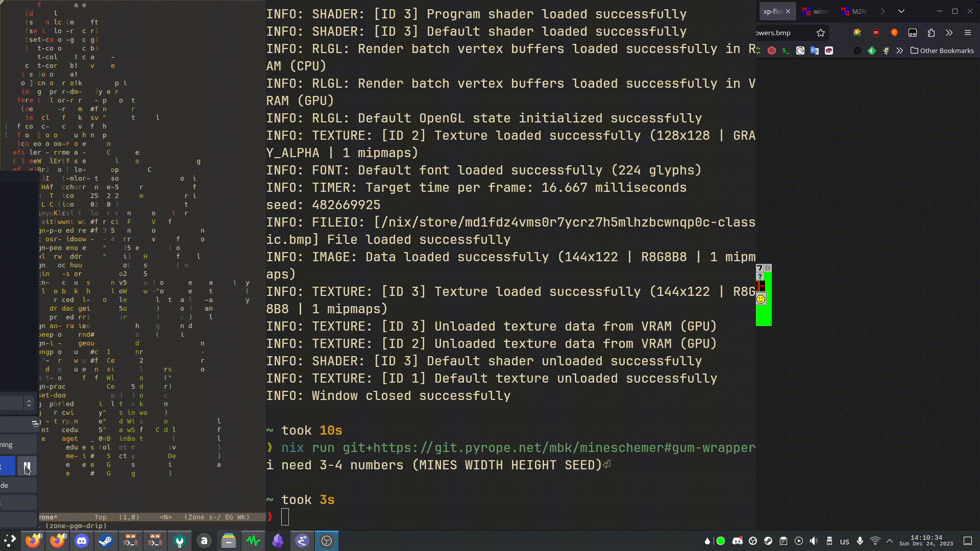The height and width of the screenshot is (551, 980).
Task: Open Obsidian from the taskbar
Action: (x=278, y=541)
